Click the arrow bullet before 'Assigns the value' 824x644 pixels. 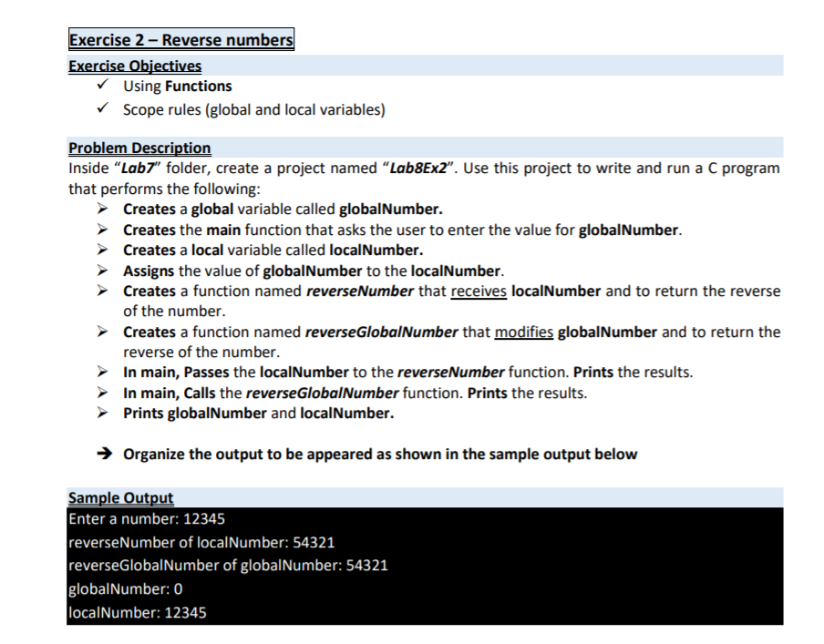[102, 271]
